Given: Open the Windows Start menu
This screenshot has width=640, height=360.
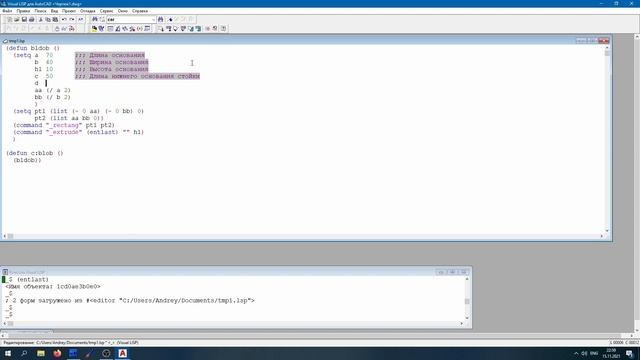Looking at the screenshot, I should (8, 353).
